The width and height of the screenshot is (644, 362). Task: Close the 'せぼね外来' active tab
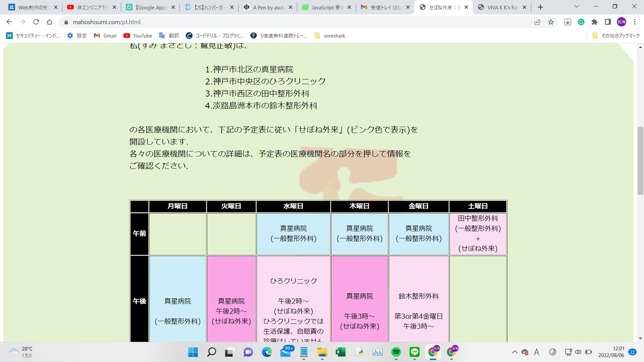pos(466,7)
